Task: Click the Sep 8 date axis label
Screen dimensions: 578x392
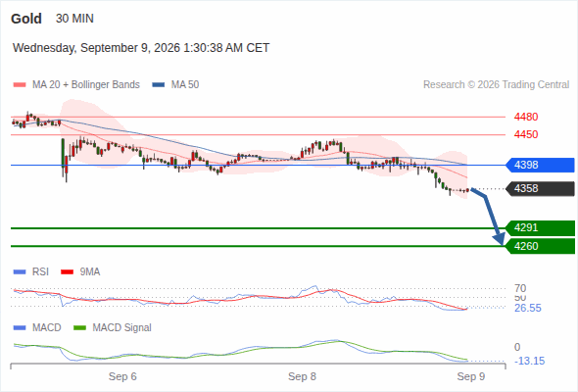Action: (x=303, y=376)
